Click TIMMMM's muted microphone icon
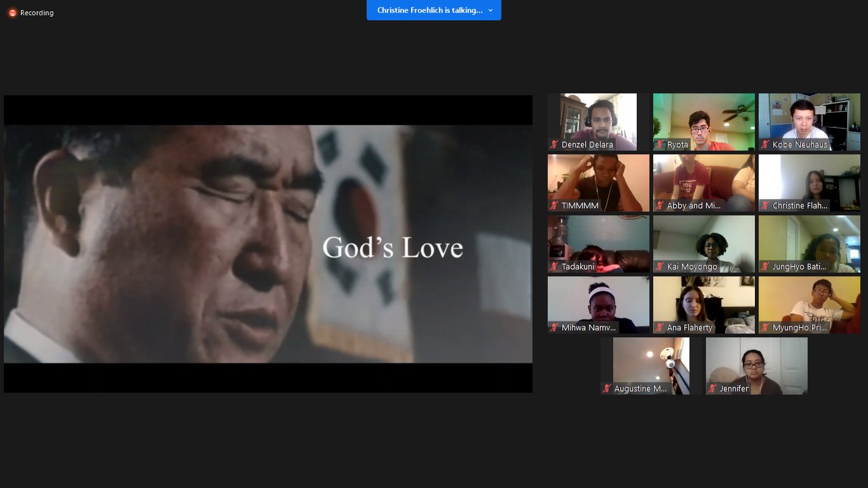The image size is (868, 488). (554, 206)
